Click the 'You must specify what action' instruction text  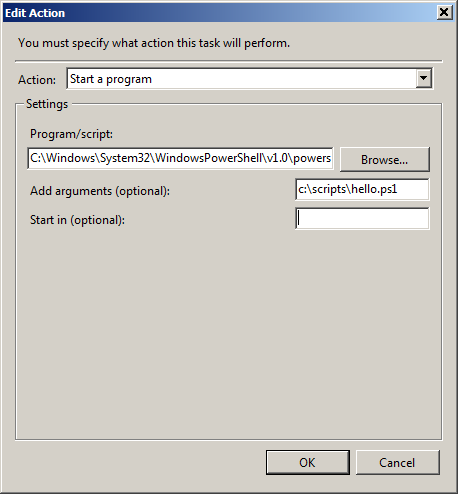154,43
